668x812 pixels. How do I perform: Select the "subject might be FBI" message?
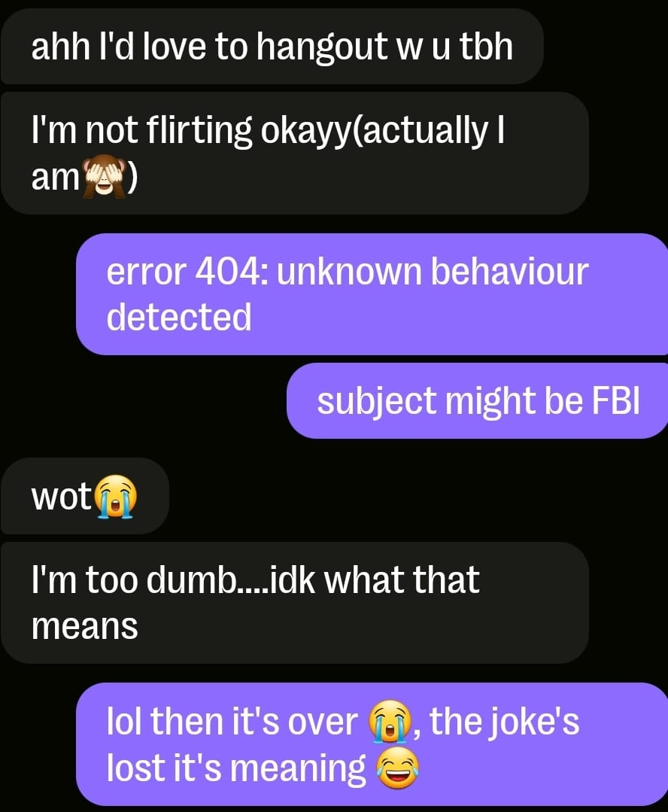click(478, 401)
